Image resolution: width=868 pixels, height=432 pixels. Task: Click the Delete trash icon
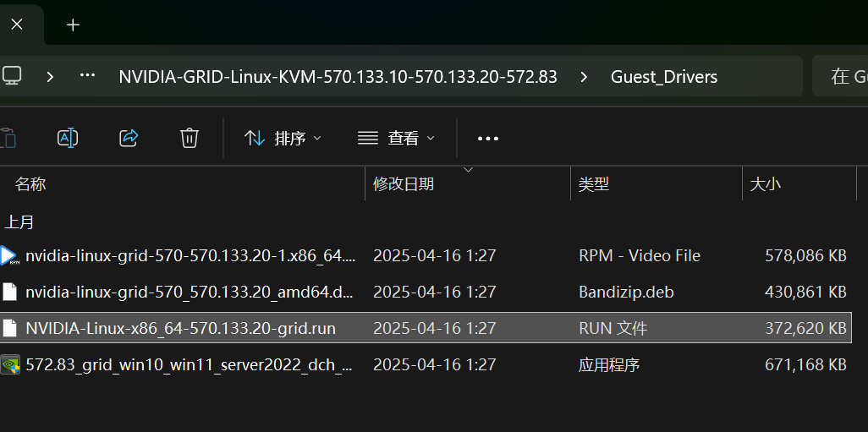tap(190, 138)
